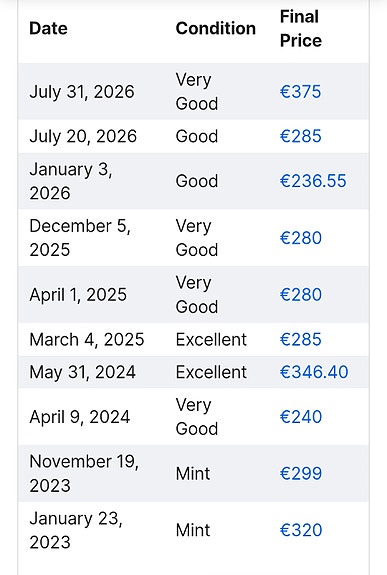Select the May 31, 2024 date cell
Image resolution: width=387 pixels, height=575 pixels.
coord(83,372)
